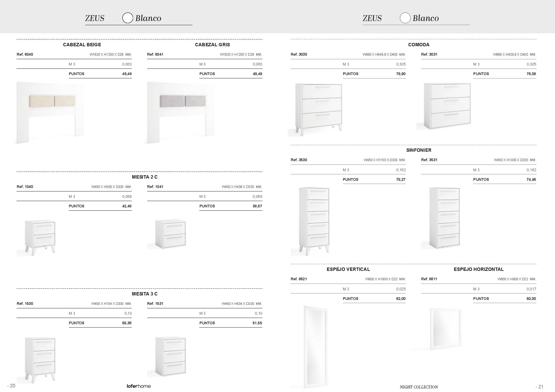Click the Ref. 3530 label
The image size is (555, 392).
pos(299,160)
